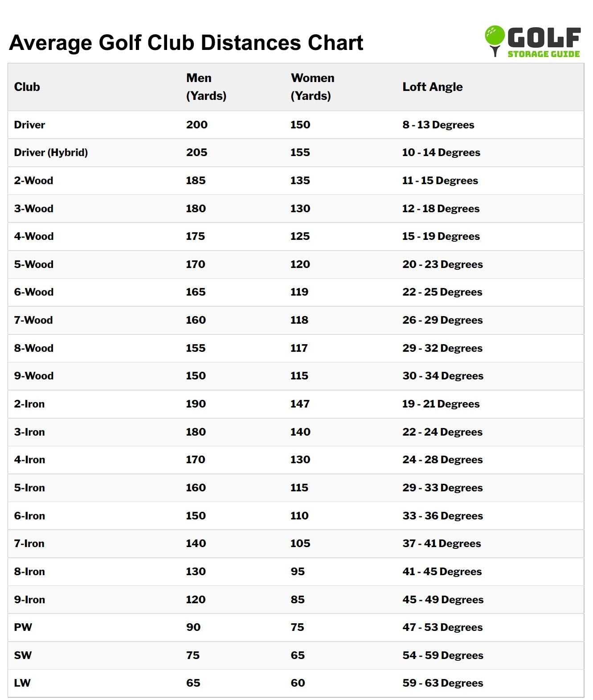Click the 3-Wood row label
Image resolution: width=593 pixels, height=700 pixels.
(x=33, y=209)
